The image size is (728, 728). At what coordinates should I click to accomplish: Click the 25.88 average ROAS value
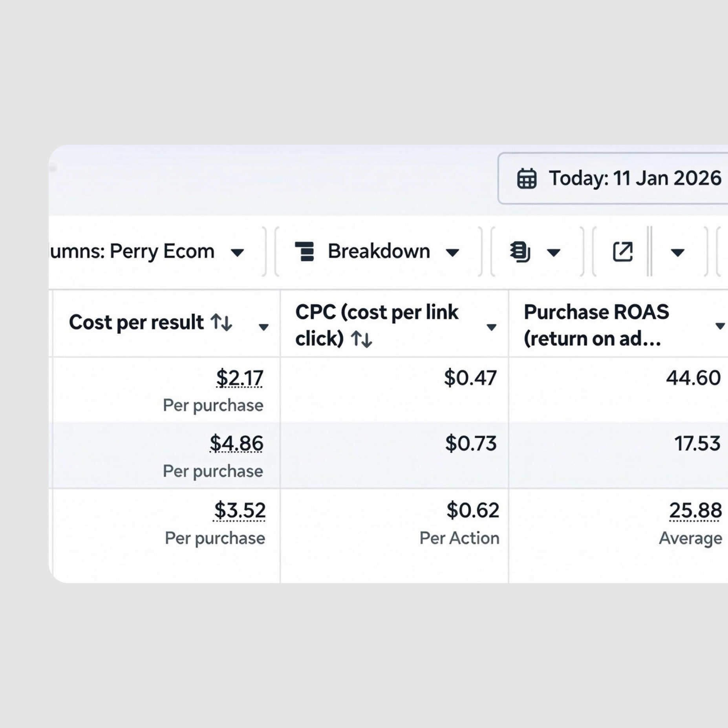tap(695, 510)
